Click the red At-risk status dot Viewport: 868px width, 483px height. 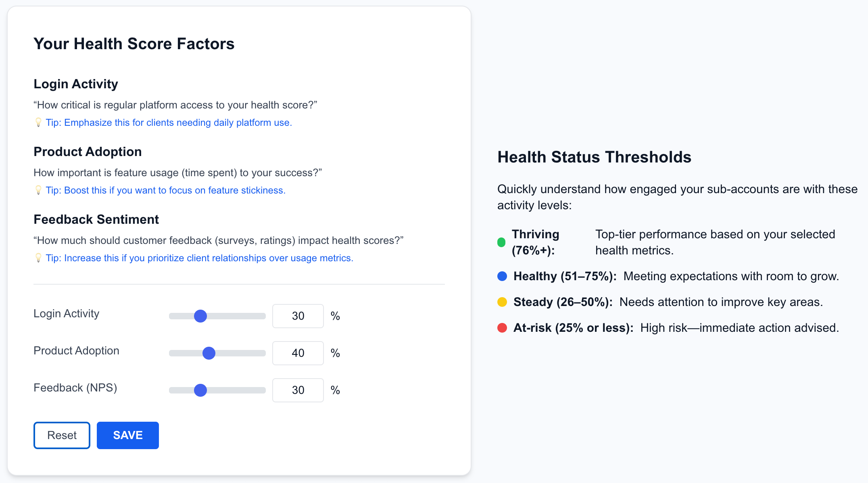[502, 328]
